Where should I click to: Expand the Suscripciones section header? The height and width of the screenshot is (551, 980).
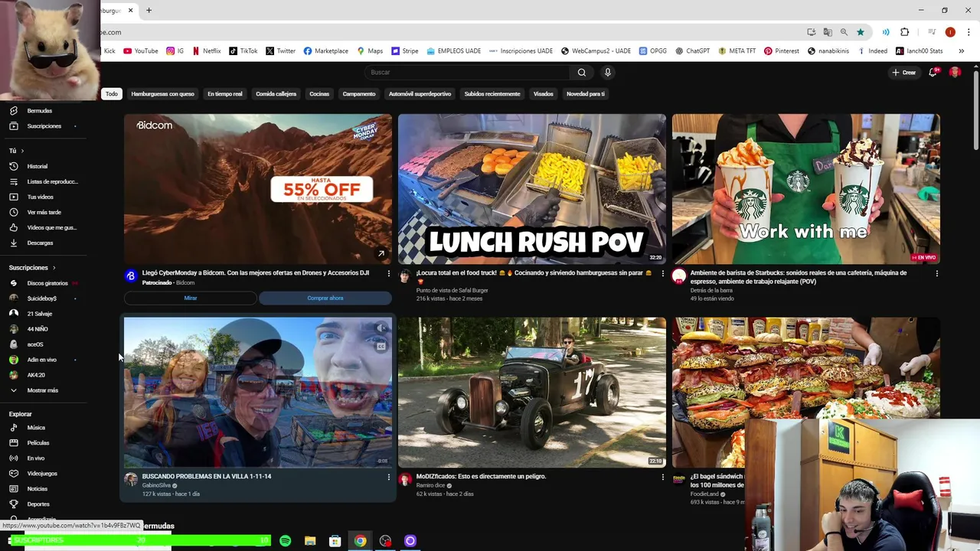(x=33, y=268)
